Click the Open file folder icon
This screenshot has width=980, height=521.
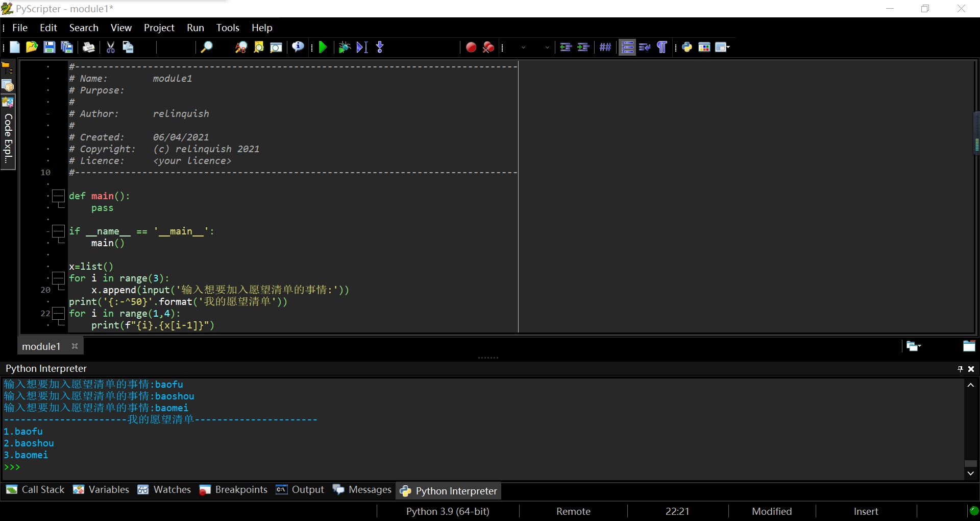(32, 48)
